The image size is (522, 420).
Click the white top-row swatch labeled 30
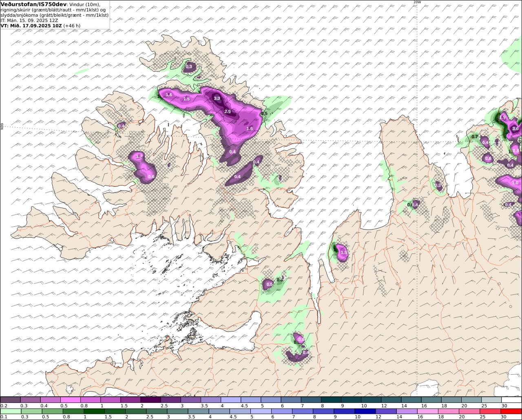(511, 400)
